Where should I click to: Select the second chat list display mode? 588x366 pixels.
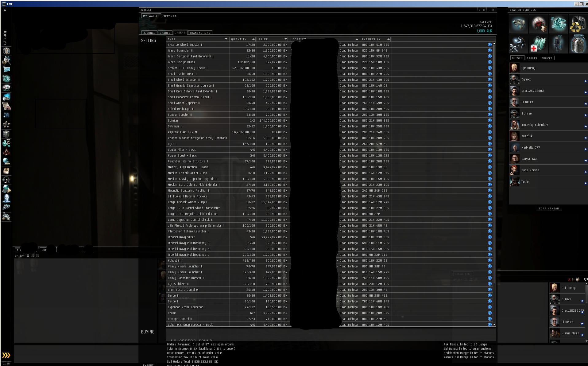click(x=33, y=255)
